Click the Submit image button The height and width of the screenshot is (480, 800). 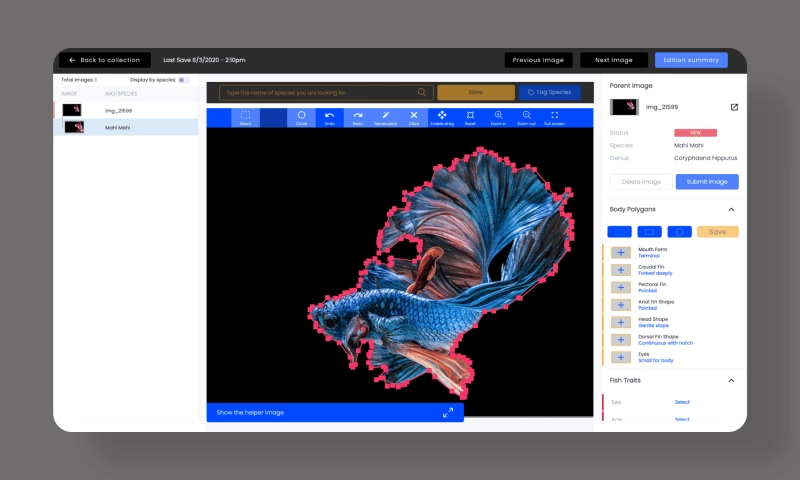(x=707, y=182)
